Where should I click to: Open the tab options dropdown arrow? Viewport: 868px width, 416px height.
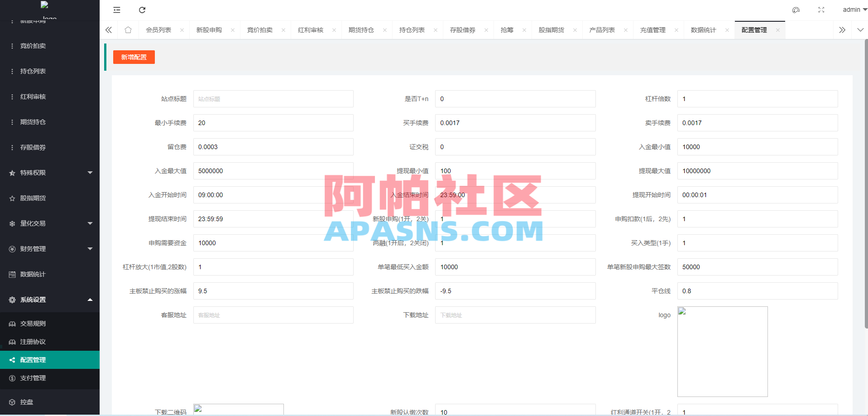click(860, 30)
